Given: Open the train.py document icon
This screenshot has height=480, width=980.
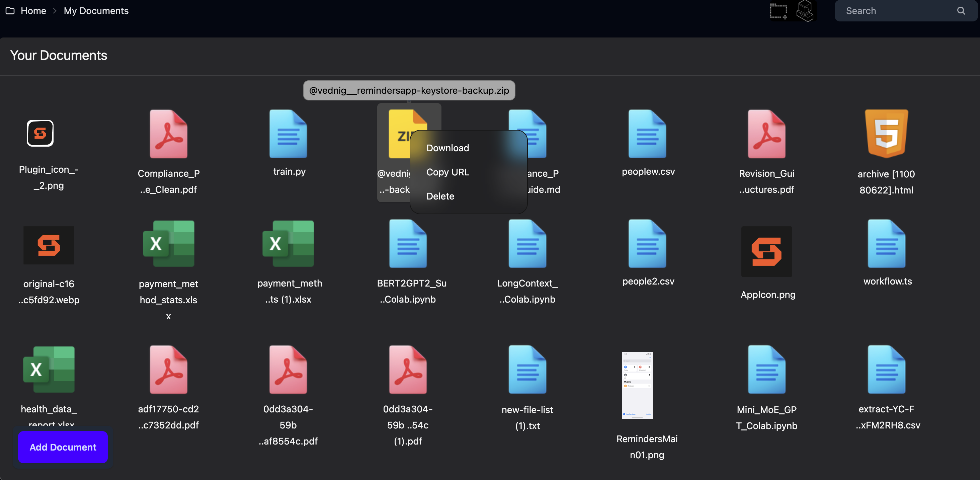Looking at the screenshot, I should (289, 134).
